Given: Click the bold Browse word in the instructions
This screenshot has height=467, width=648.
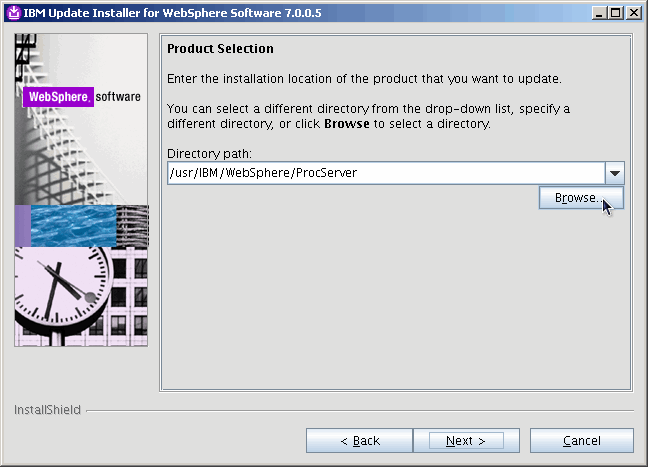Looking at the screenshot, I should pos(347,124).
